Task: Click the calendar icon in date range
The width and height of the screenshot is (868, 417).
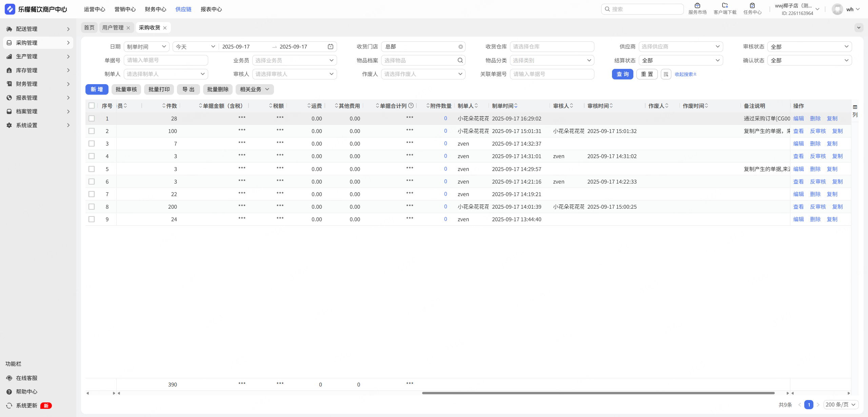Action: coord(331,46)
